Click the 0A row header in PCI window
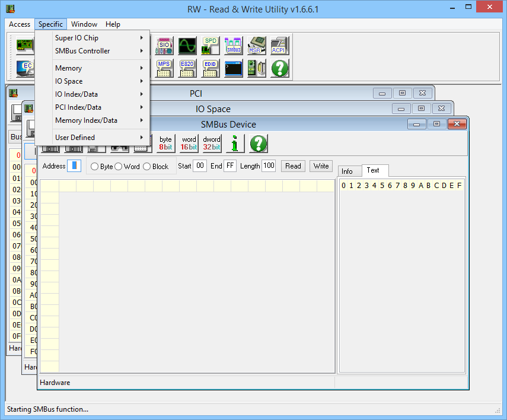 point(16,280)
